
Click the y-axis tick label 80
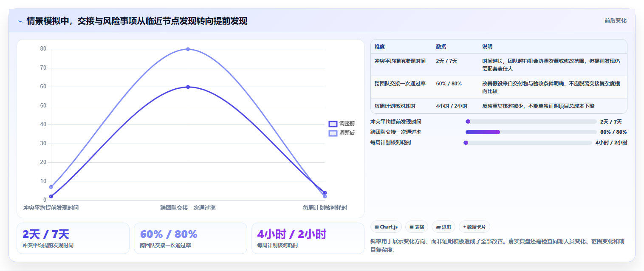click(43, 49)
